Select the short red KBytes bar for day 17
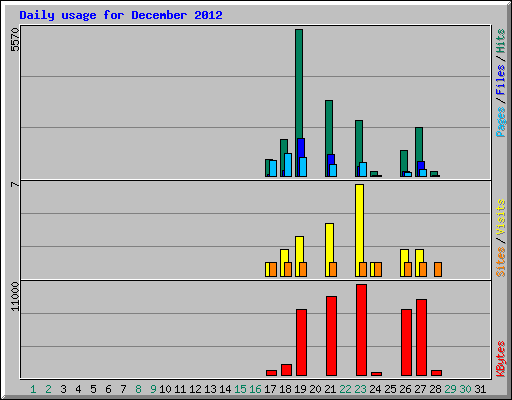 click(x=271, y=373)
